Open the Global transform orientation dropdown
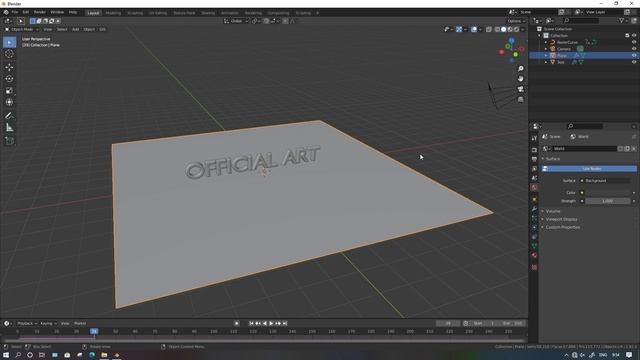Screen dimensions: 640x360 (x=236, y=21)
